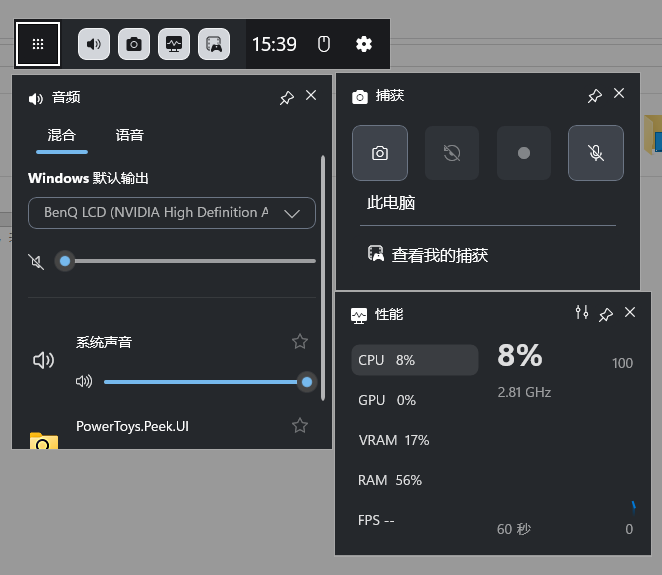Toggle the Capture widget button
Image resolution: width=662 pixels, height=575 pixels.
tap(134, 44)
